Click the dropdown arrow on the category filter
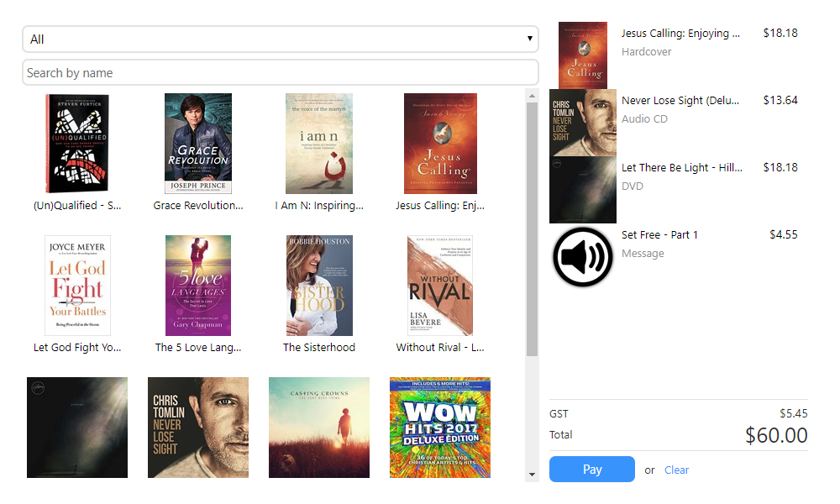The height and width of the screenshot is (504, 840). 530,39
